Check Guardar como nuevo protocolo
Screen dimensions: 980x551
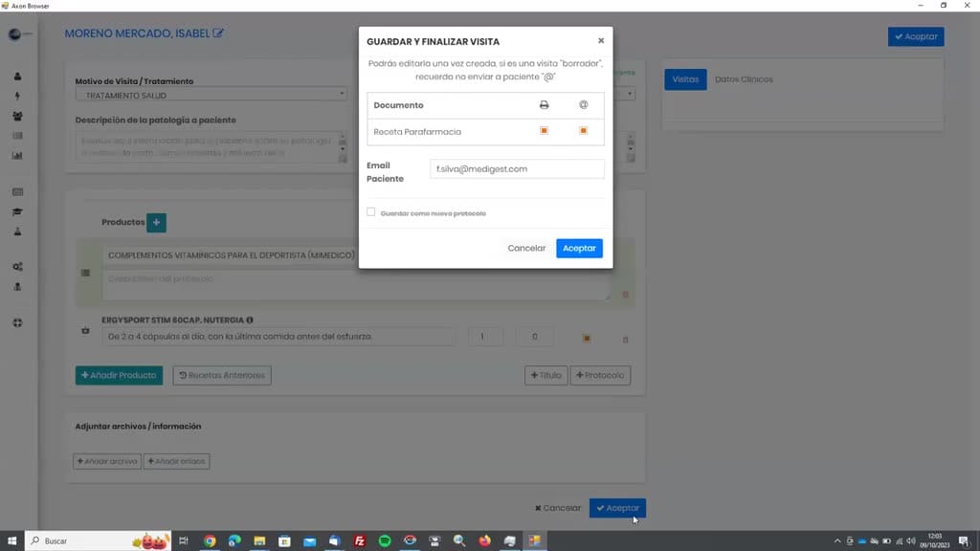point(371,212)
